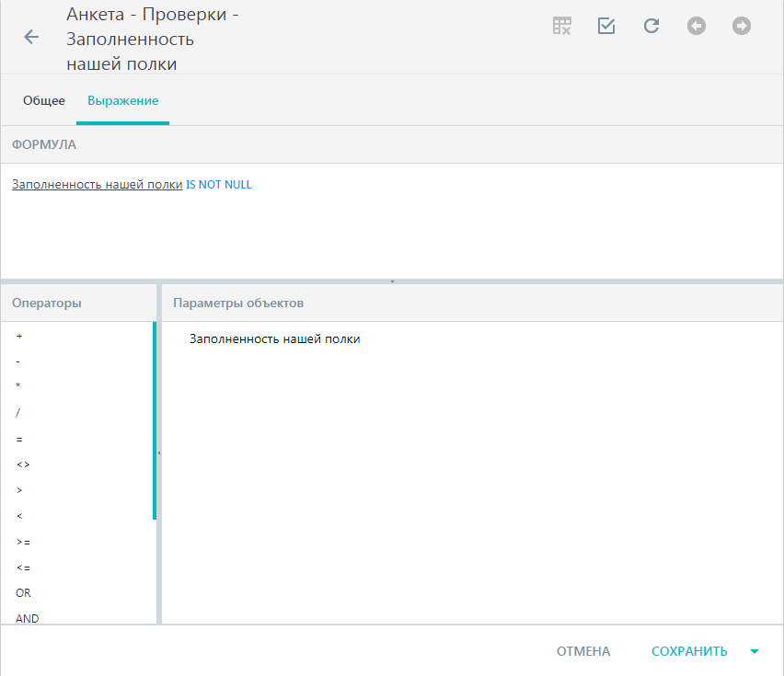Go to previous record round arrow

pyautogui.click(x=696, y=26)
